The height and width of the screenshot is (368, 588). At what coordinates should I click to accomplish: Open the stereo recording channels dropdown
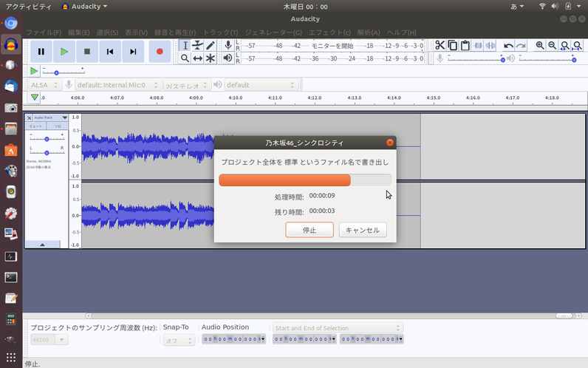tap(187, 85)
